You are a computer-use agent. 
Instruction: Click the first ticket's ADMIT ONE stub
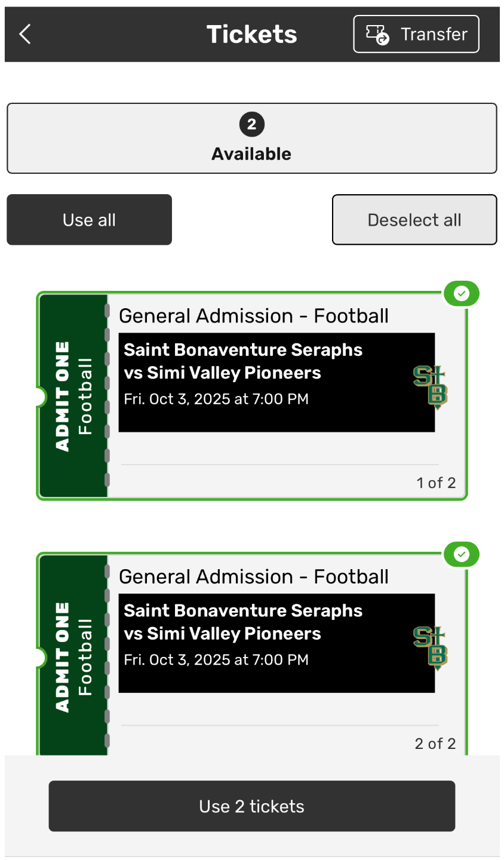click(x=73, y=396)
